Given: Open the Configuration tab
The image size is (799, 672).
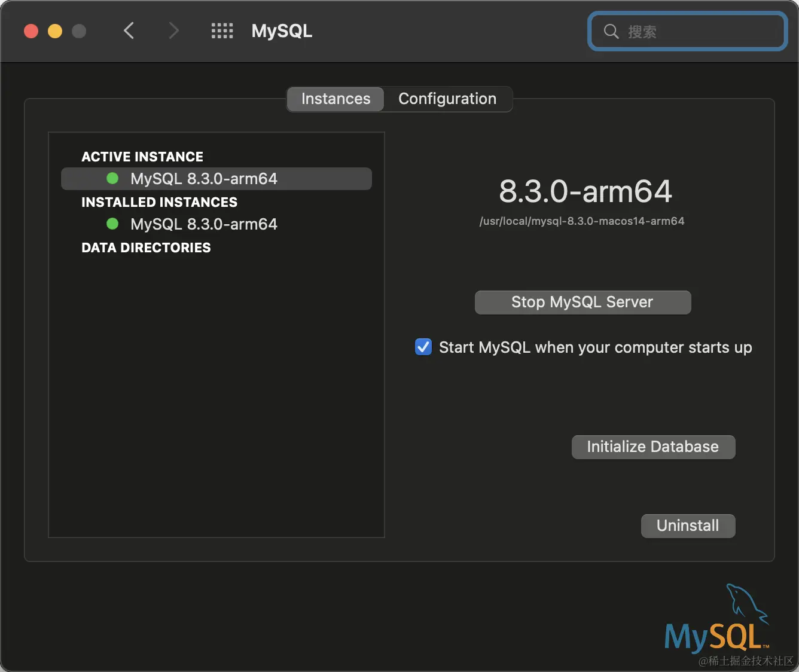Looking at the screenshot, I should tap(447, 99).
